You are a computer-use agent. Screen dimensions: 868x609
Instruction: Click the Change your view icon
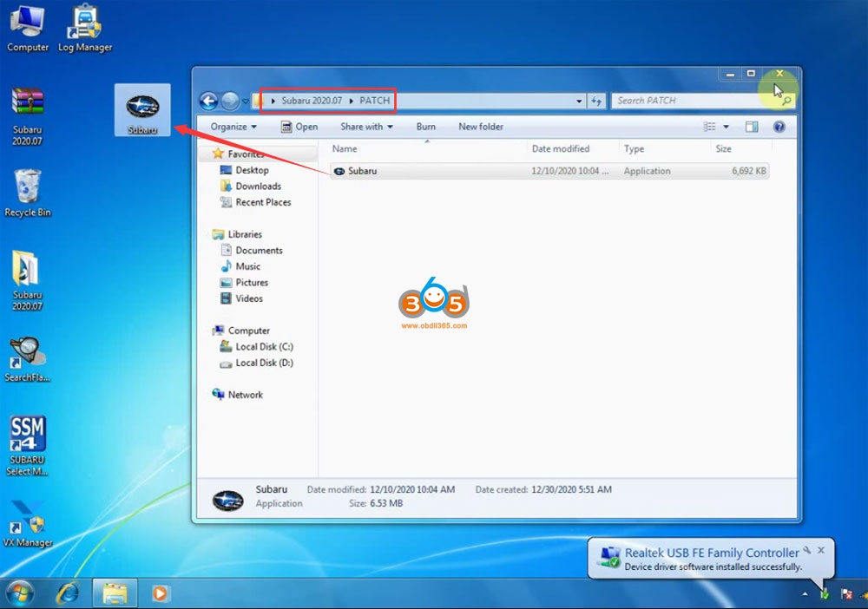coord(710,127)
